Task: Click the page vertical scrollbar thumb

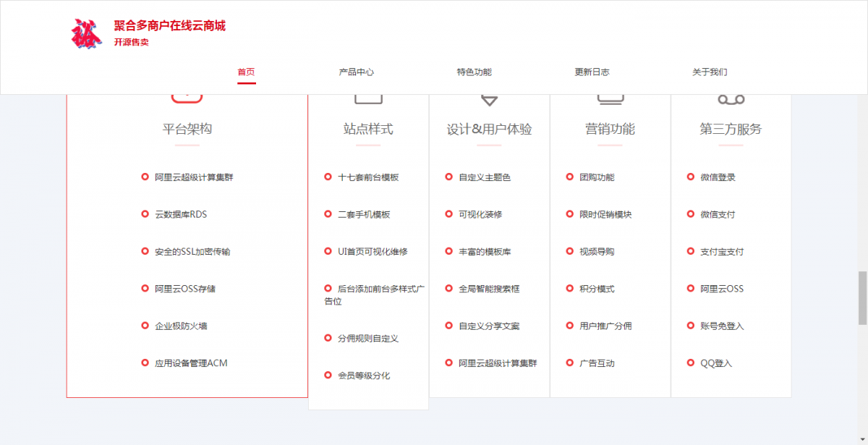Action: coord(862,298)
